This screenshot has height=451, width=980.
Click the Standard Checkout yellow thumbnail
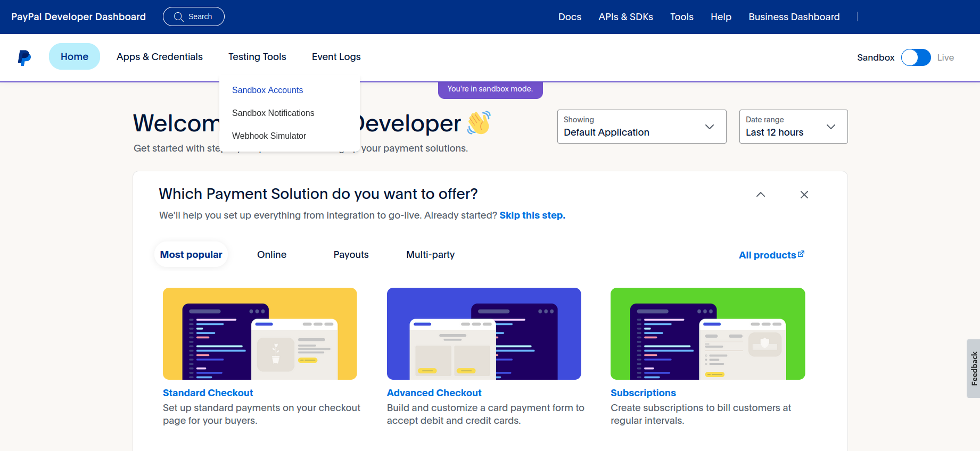pos(260,333)
